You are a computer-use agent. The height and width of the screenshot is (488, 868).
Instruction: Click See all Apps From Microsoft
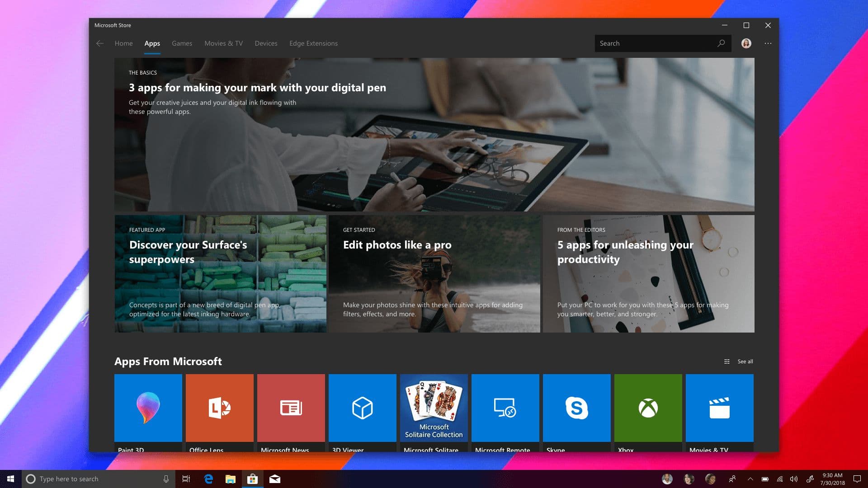coord(745,361)
